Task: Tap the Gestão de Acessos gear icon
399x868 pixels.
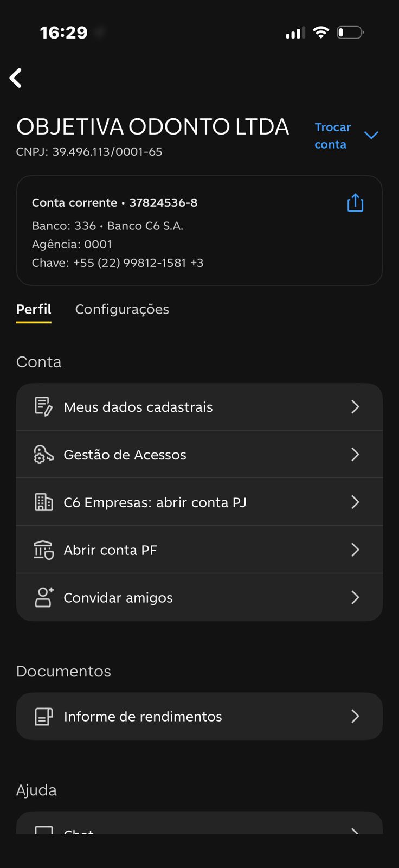Action: click(x=43, y=455)
